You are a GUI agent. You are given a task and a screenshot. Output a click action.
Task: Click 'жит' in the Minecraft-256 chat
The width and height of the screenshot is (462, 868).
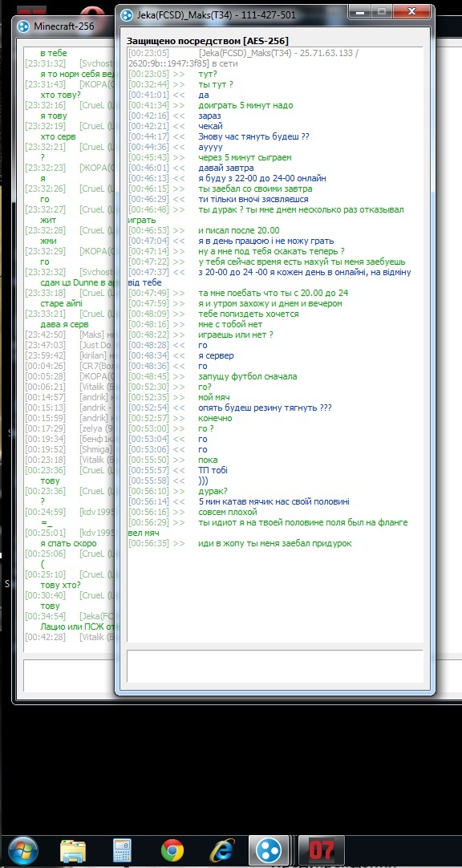pos(47,220)
